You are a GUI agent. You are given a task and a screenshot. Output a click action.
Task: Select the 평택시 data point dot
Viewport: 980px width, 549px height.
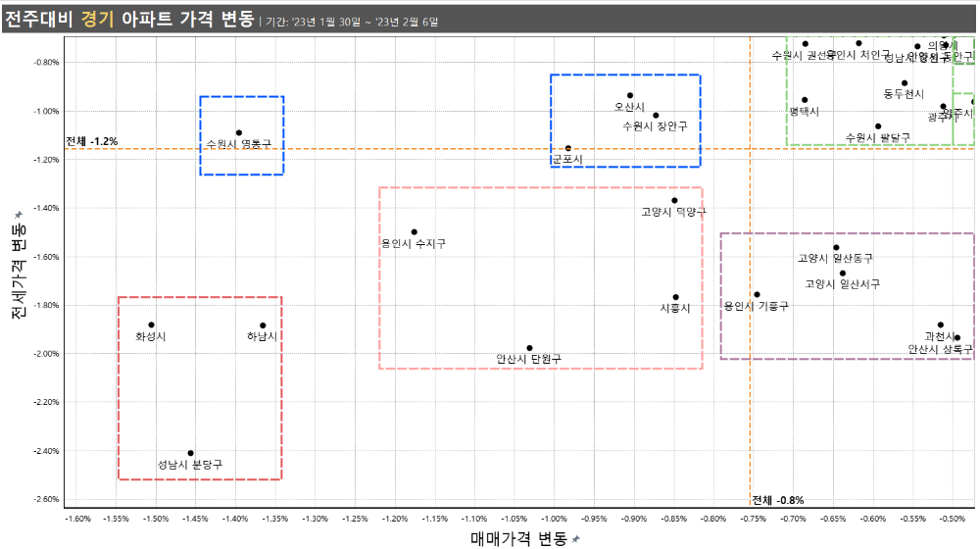805,100
